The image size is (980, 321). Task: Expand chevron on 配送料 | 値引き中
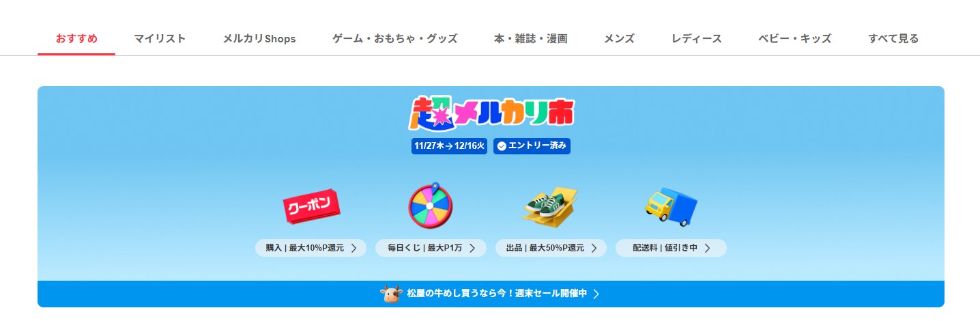click(707, 248)
